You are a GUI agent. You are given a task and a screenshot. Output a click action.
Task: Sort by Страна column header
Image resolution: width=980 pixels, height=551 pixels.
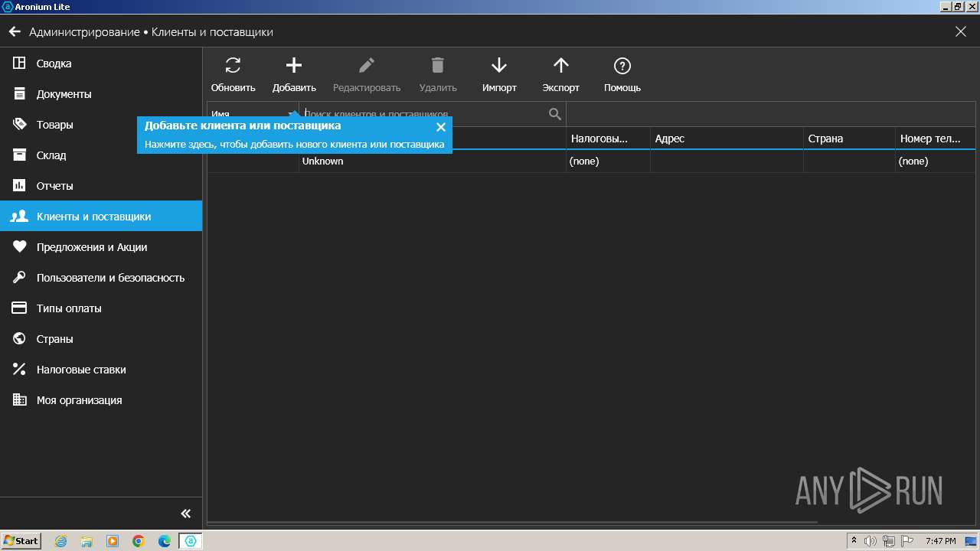(849, 139)
